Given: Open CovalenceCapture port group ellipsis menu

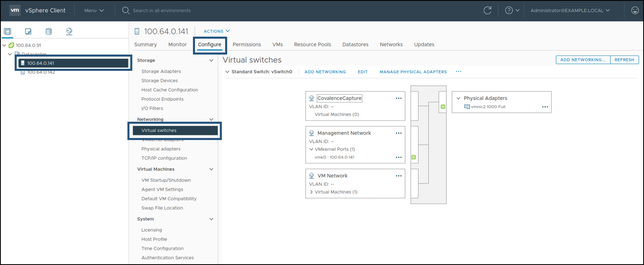Looking at the screenshot, I should 399,98.
